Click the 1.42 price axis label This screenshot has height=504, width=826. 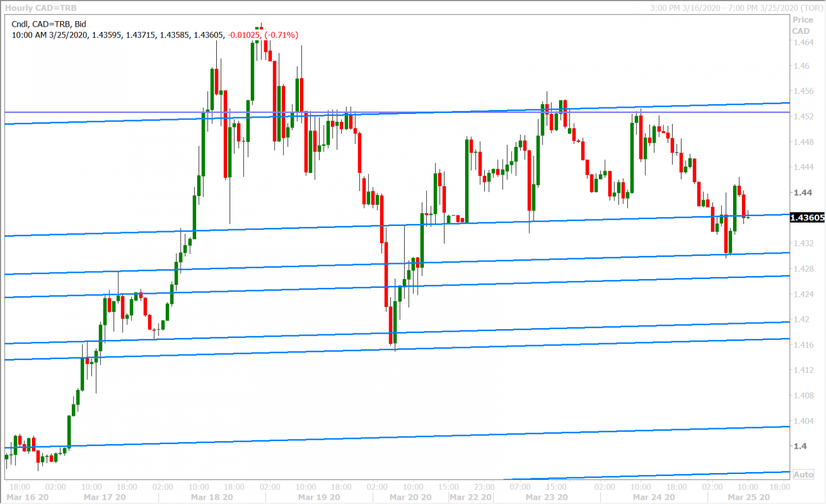pos(801,320)
